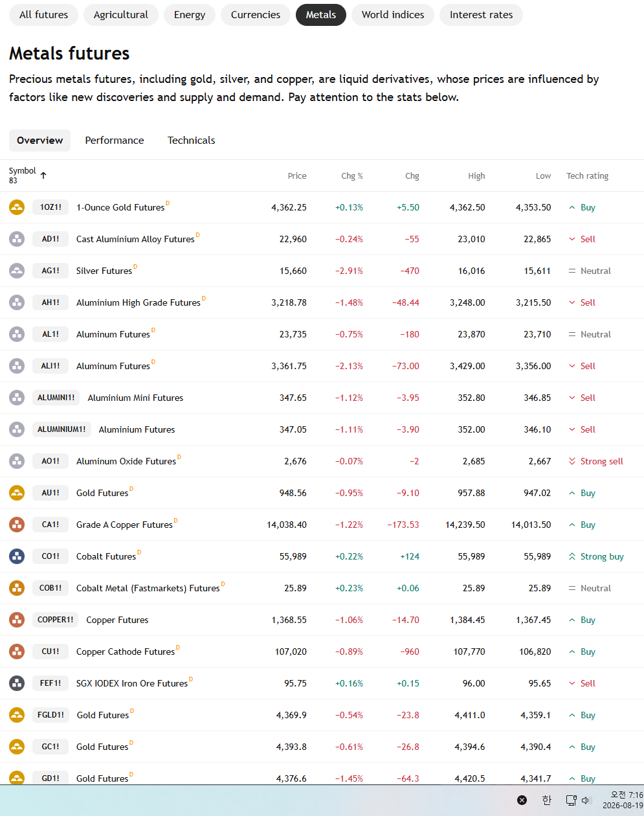This screenshot has width=644, height=816.
Task: Click the COPPER1! futures icon
Action: [x=17, y=620]
